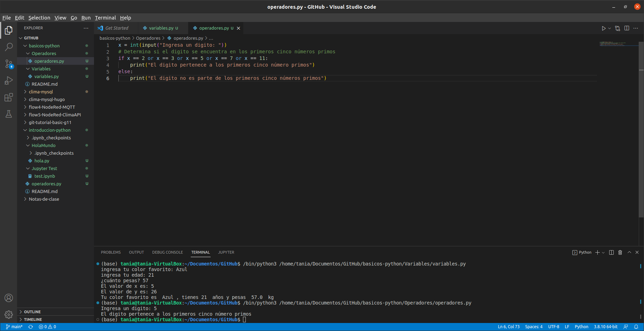Viewport: 644px width, 331px height.
Task: Run the operadores.py file with the play button
Action: coord(604,28)
